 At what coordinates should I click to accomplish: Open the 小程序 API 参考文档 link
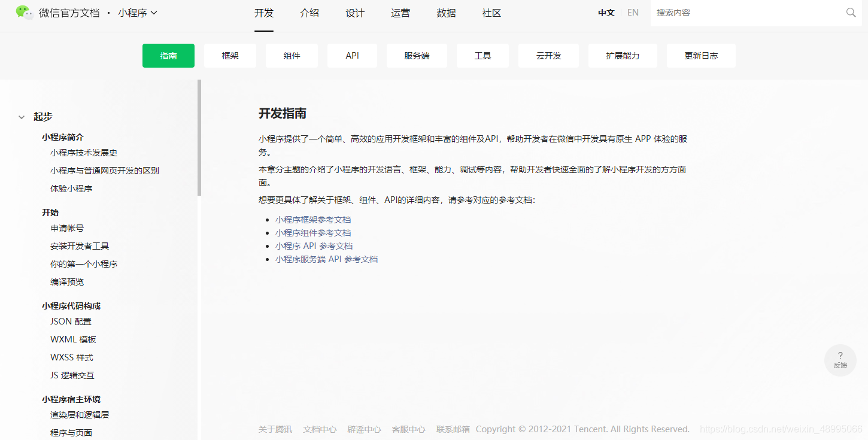click(314, 246)
